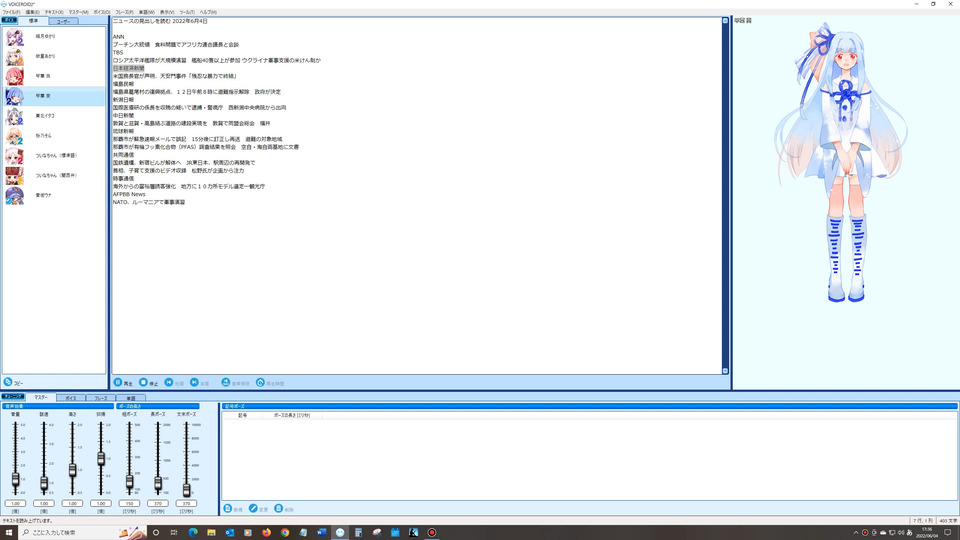Select the 東北イタコ voice avatar
The width and height of the screenshot is (960, 540).
coord(14,116)
